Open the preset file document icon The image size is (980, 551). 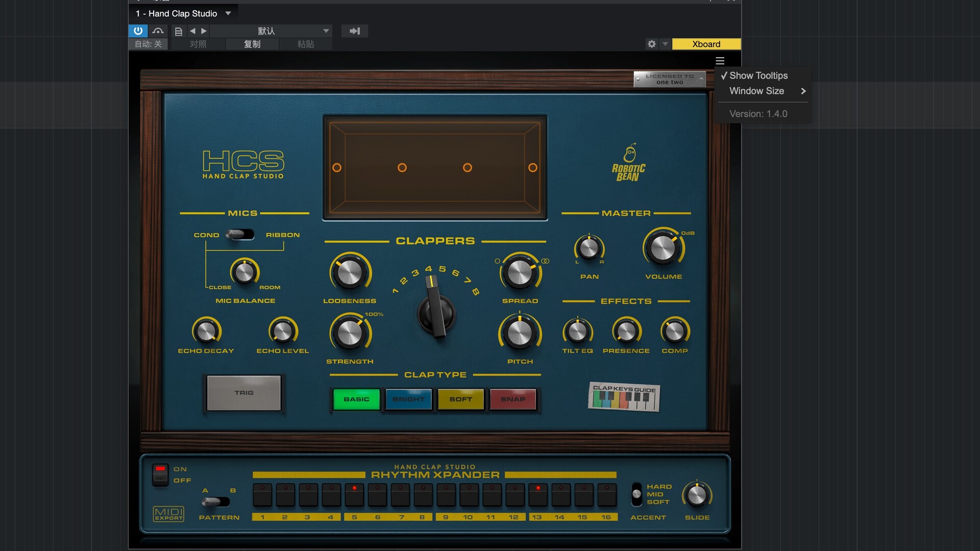(178, 31)
